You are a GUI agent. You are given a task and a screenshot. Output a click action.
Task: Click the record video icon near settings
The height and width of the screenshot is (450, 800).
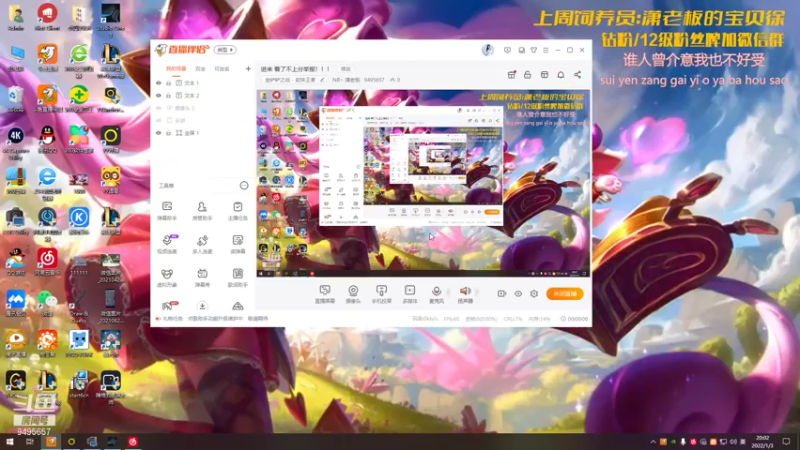(502, 294)
